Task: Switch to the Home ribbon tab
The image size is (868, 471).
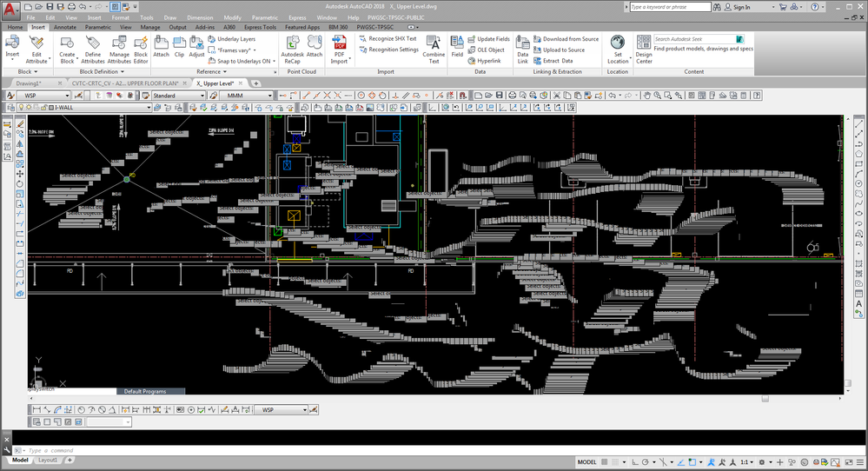Action: point(15,27)
